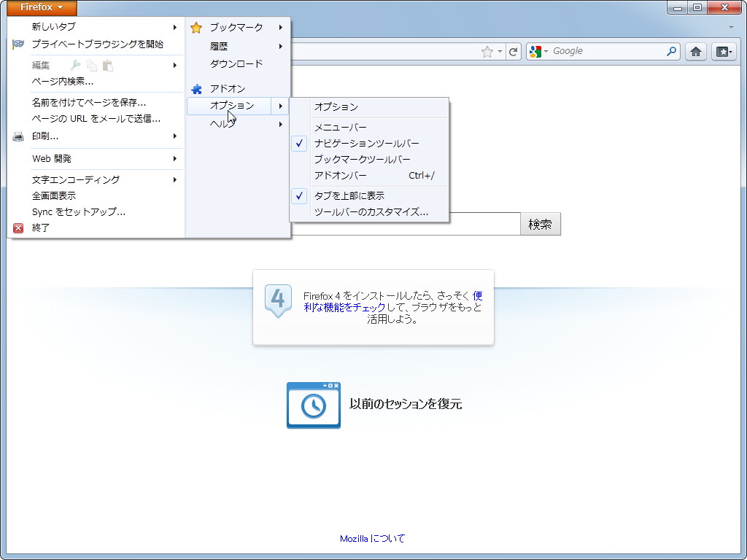Open the Google search engine dropdown

(x=543, y=51)
